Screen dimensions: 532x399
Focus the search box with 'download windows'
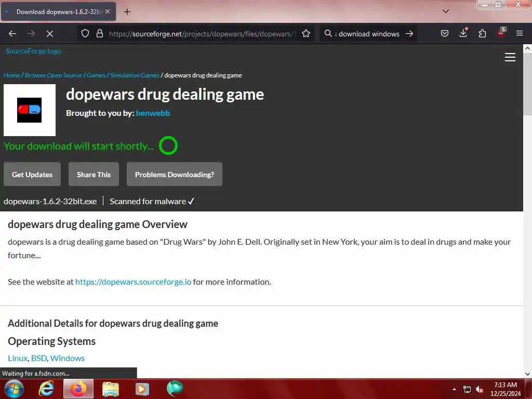pos(369,34)
